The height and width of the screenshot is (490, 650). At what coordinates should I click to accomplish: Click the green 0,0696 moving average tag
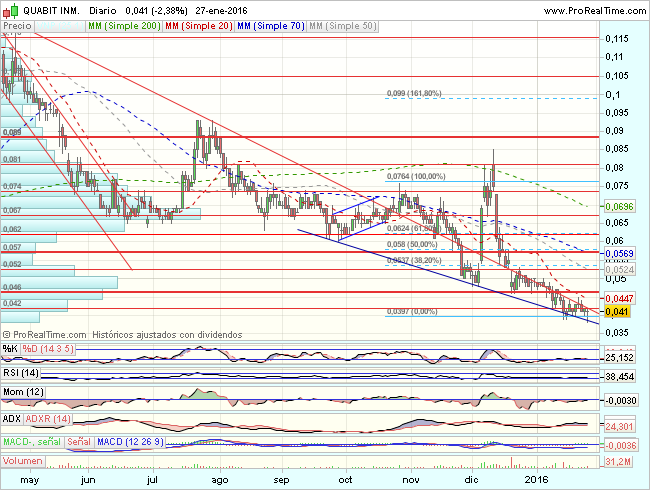click(619, 206)
